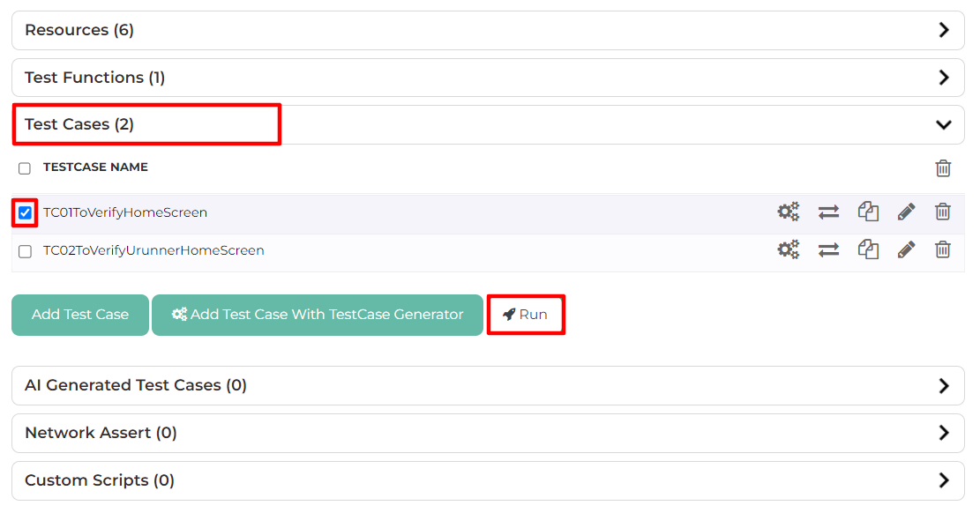The height and width of the screenshot is (513, 980).
Task: Check the TC02ToVerifyUrunnerHomeScreen checkbox
Action: (x=25, y=251)
